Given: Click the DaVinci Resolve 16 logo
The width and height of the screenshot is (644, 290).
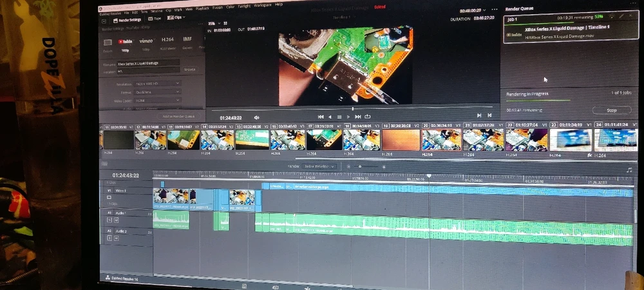Looking at the screenshot, I should (x=108, y=278).
